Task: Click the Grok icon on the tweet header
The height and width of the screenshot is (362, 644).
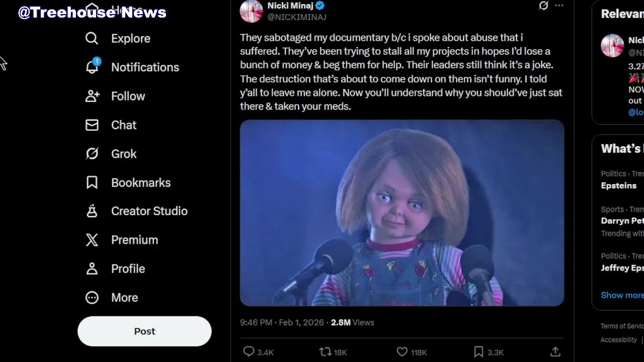Action: pos(543,6)
